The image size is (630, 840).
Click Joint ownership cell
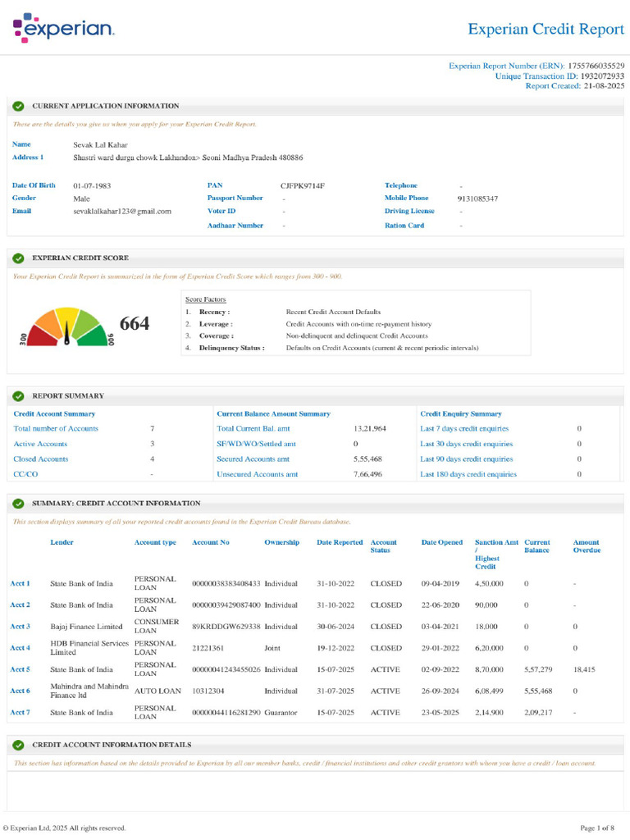point(272,648)
